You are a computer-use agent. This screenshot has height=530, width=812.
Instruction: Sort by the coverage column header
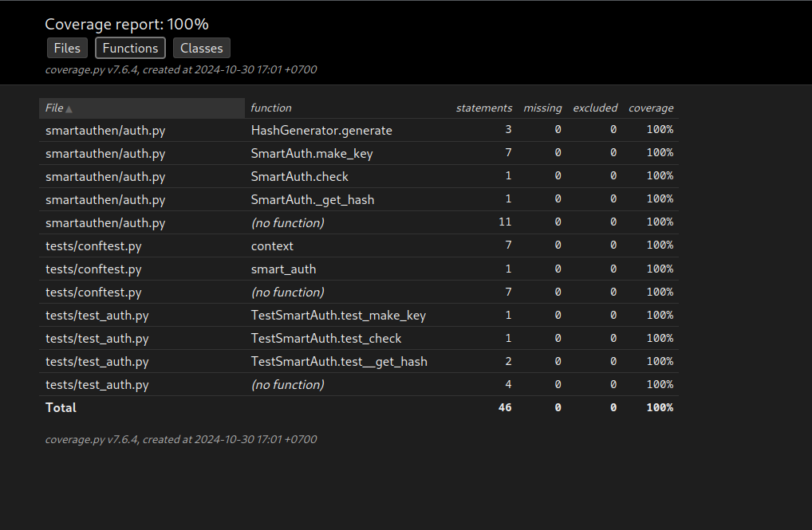coord(651,108)
